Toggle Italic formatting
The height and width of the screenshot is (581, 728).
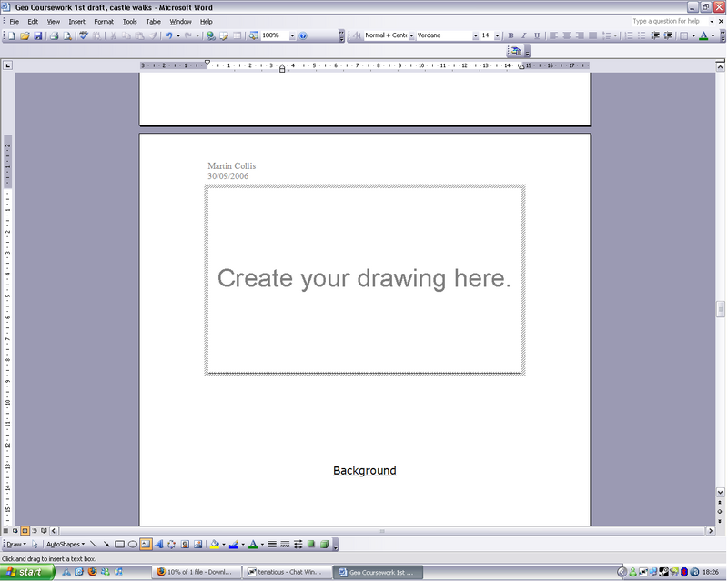(523, 35)
